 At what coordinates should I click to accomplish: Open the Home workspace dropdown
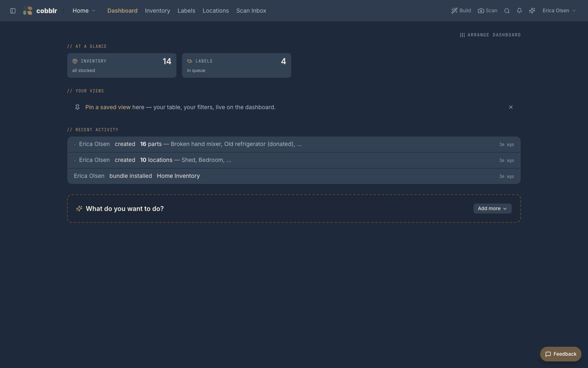point(84,11)
